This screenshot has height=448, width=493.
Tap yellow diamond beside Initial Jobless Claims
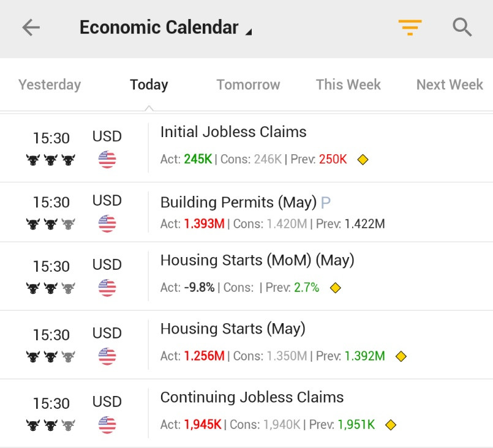(x=363, y=160)
